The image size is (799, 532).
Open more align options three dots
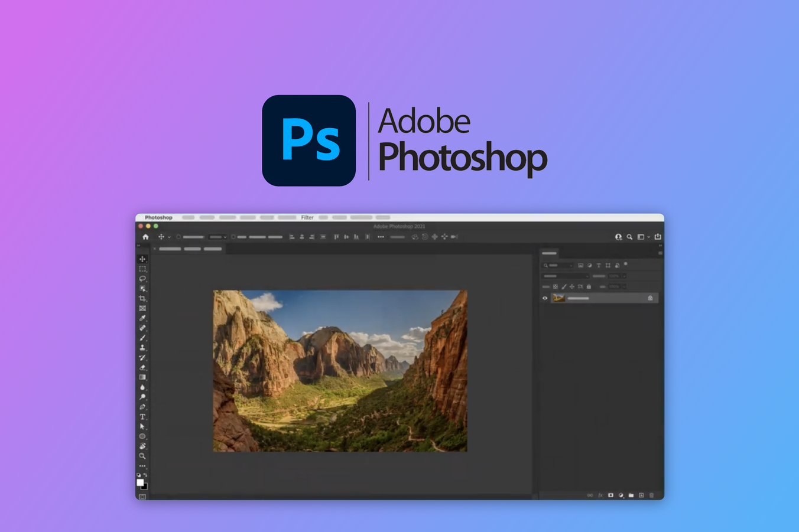[381, 237]
